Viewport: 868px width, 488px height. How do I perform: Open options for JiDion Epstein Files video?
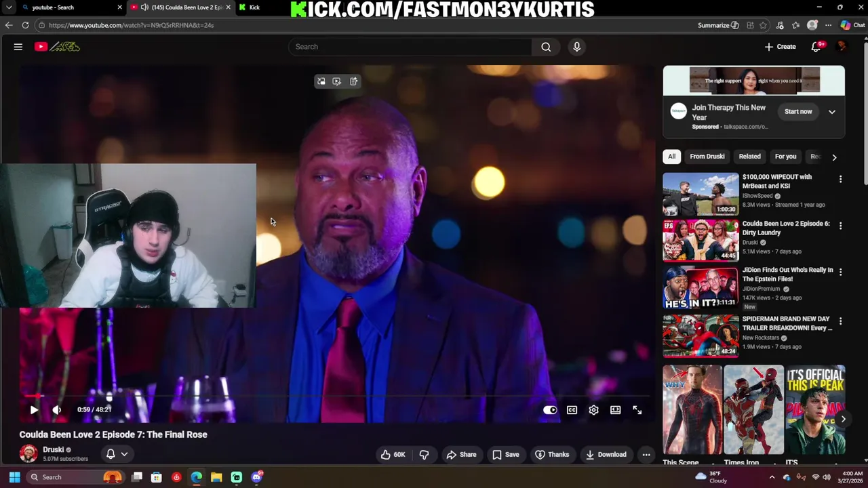(840, 272)
